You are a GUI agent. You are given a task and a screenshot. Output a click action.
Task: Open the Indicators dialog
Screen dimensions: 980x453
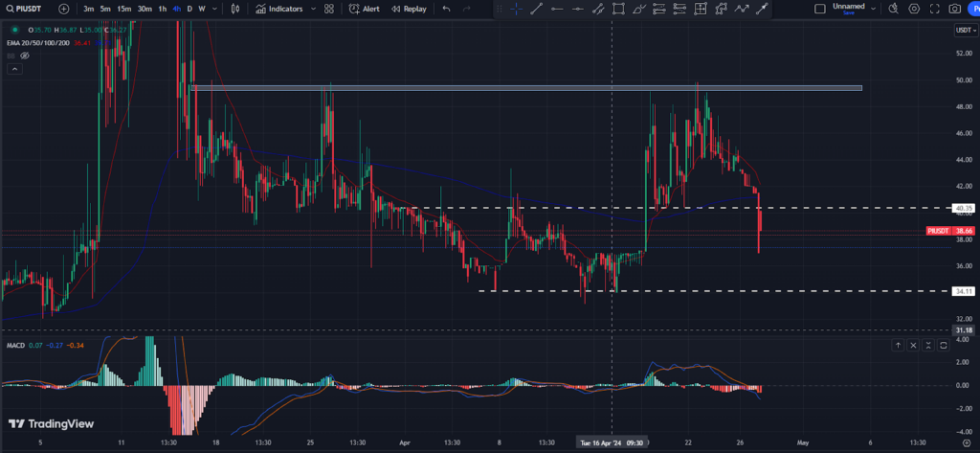coord(279,9)
